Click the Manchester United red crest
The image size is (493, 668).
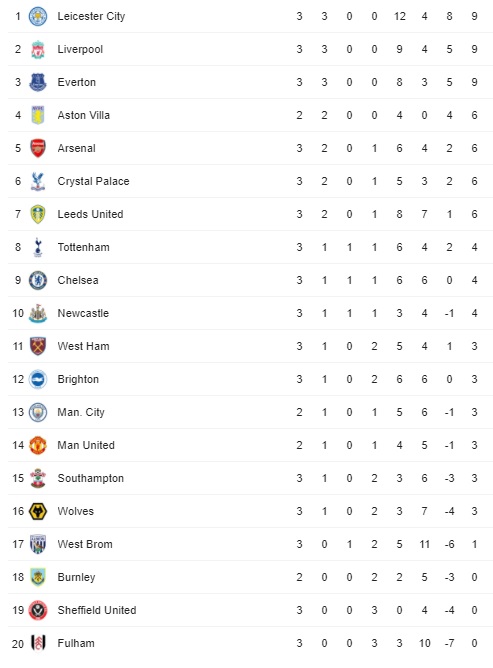37,445
